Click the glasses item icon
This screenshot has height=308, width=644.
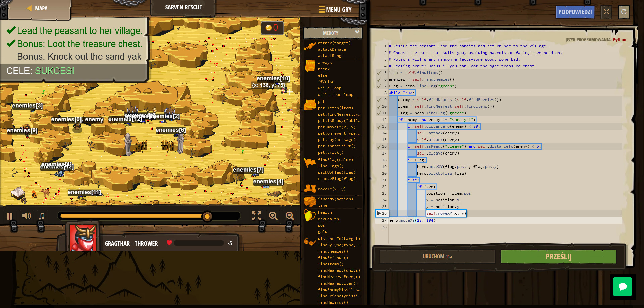point(310,241)
